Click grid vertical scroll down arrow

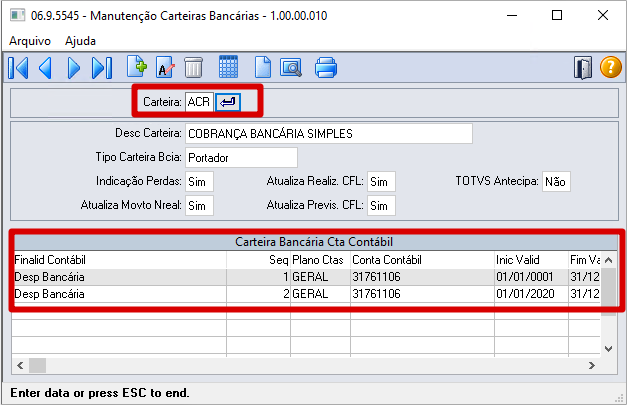(x=609, y=349)
